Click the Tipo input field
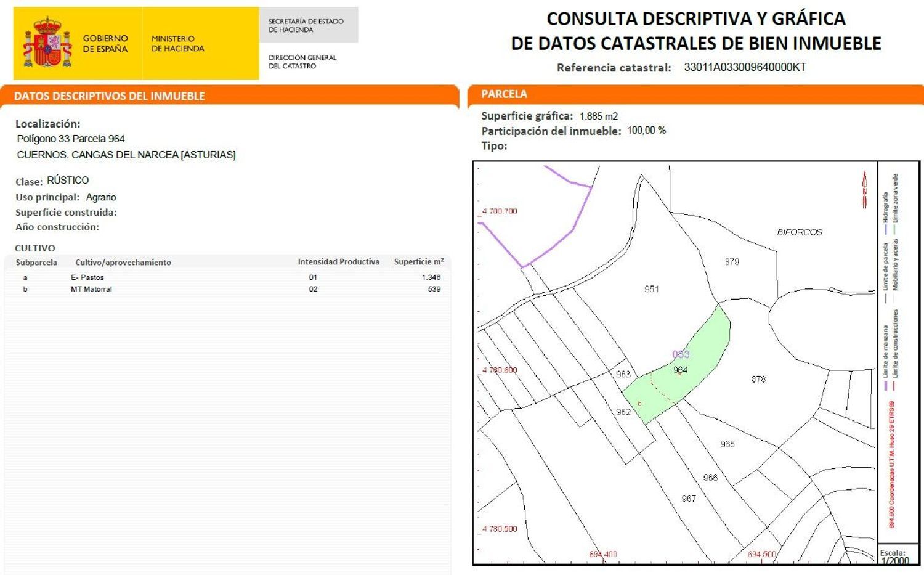Image resolution: width=924 pixels, height=575 pixels. tap(530, 146)
